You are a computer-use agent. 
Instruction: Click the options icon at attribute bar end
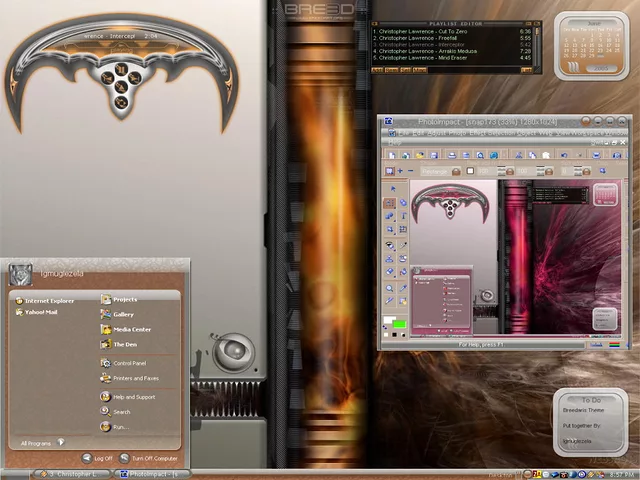(602, 171)
